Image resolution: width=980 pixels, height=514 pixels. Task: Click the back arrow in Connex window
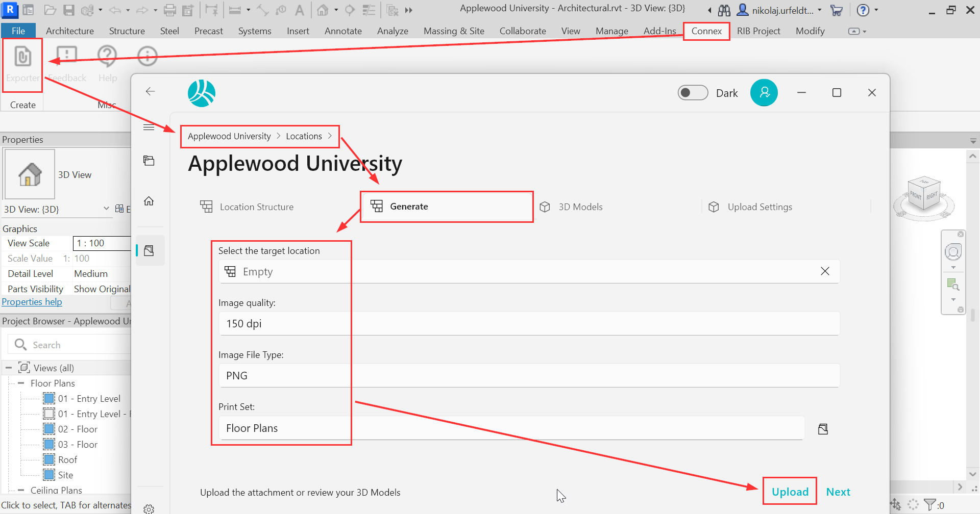tap(150, 91)
